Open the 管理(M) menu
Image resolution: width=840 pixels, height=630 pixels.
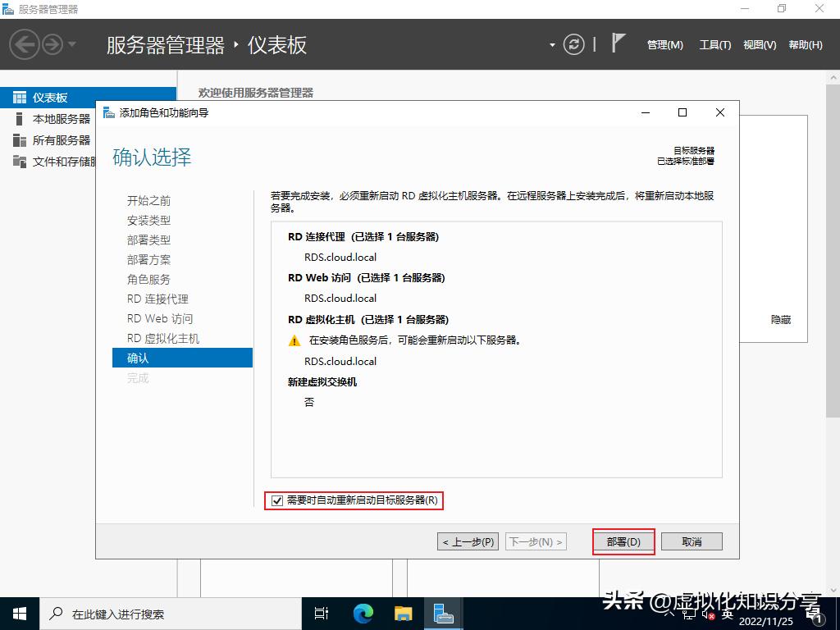click(664, 45)
